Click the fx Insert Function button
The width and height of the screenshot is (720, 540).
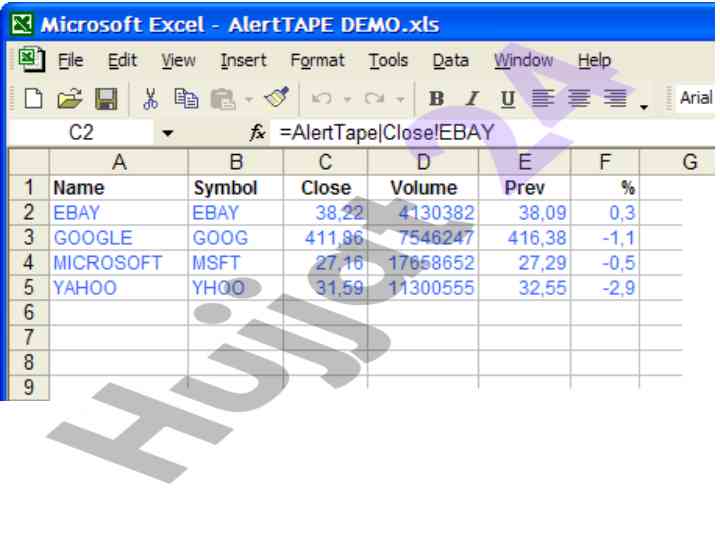[x=258, y=133]
